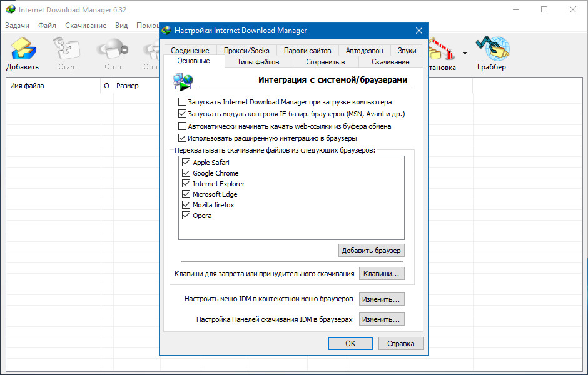Viewport: 588px width, 375px height.
Task: Click the IDM icon in the settings dialog title
Action: click(x=166, y=30)
